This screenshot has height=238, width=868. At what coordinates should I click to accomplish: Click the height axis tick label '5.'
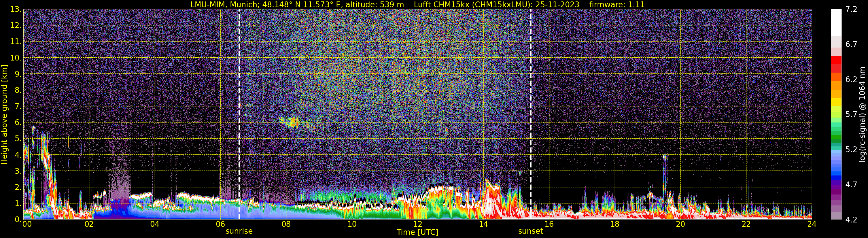tap(18, 139)
